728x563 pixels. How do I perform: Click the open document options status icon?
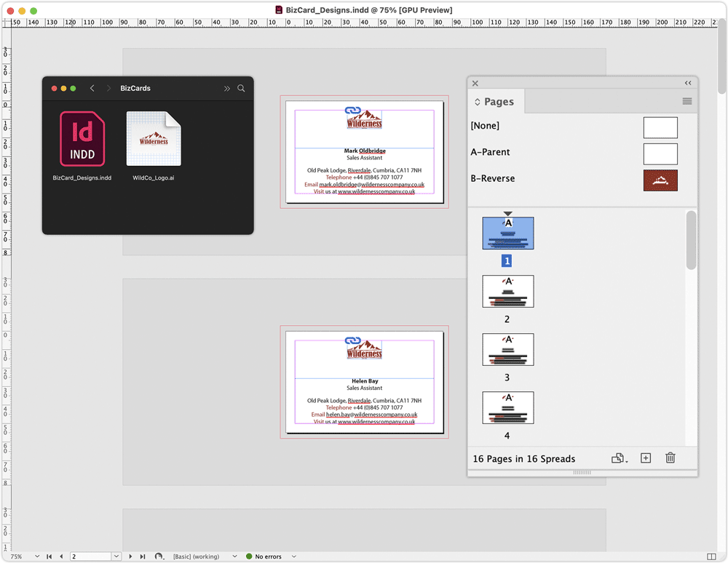pos(159,556)
